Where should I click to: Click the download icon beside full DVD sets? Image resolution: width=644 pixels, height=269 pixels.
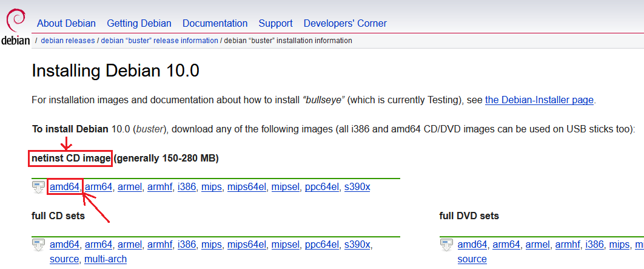446,245
